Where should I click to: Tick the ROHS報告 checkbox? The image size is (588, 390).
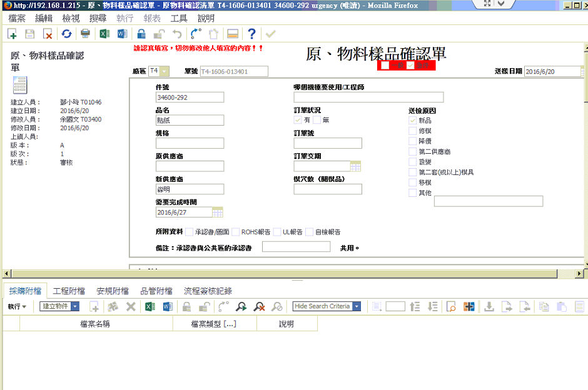pos(235,232)
